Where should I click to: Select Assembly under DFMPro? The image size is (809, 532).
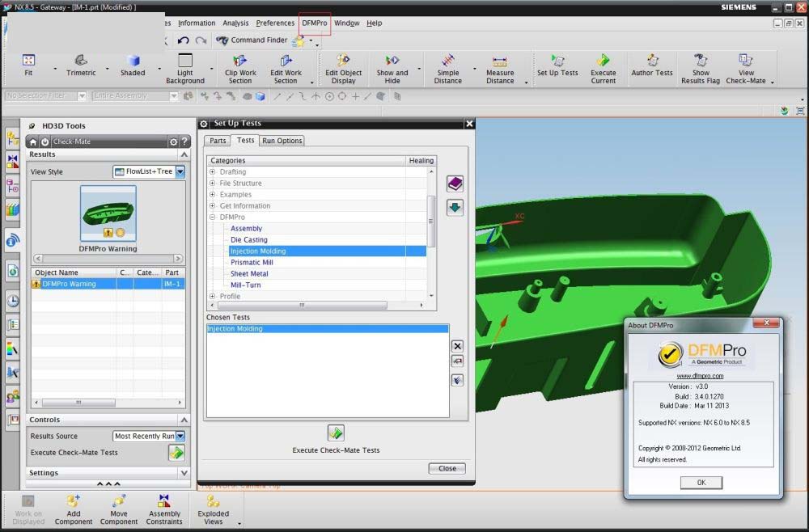click(246, 228)
